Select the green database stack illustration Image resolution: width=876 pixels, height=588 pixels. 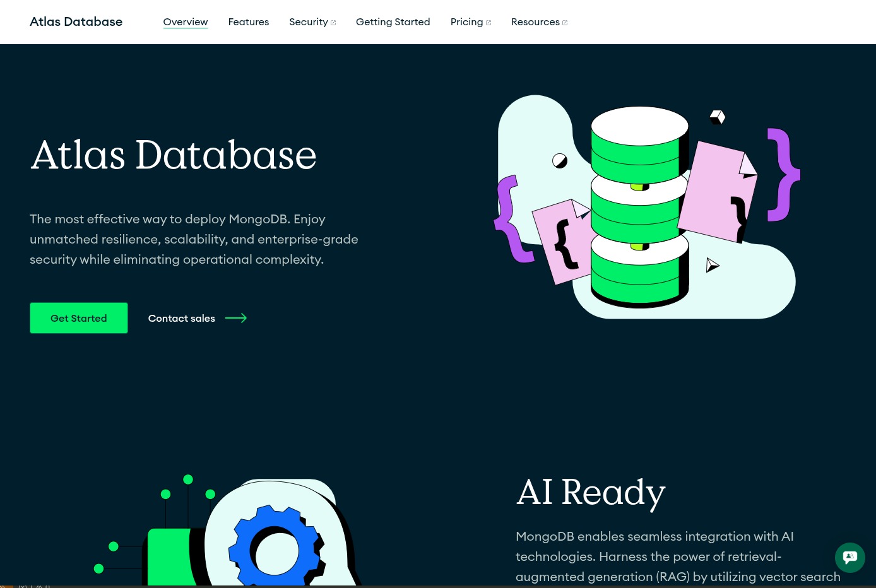639,208
